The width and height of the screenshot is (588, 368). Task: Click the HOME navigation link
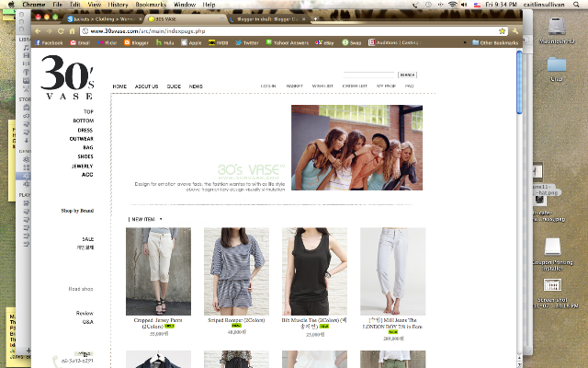point(119,86)
